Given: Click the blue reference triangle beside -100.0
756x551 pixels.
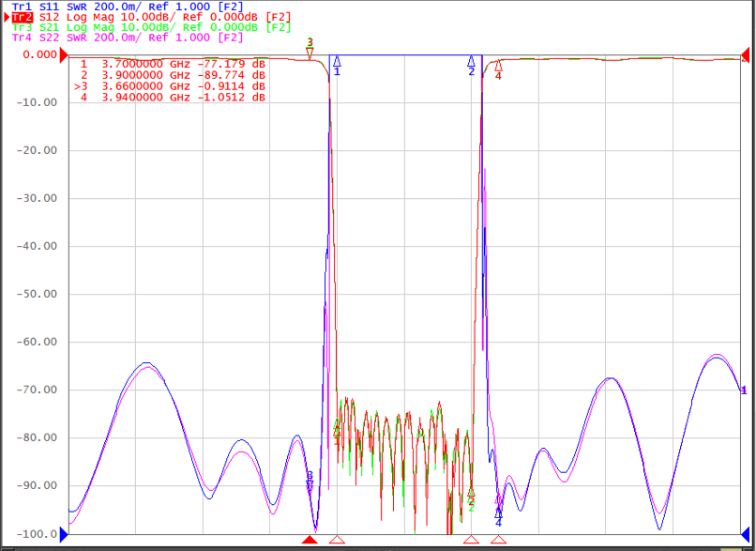Looking at the screenshot, I should tap(64, 534).
